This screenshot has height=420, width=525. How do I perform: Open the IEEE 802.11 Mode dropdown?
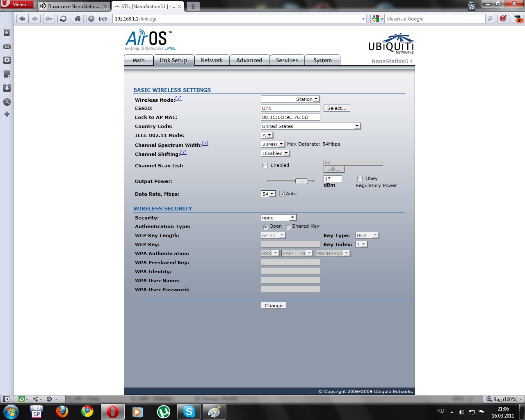(267, 135)
